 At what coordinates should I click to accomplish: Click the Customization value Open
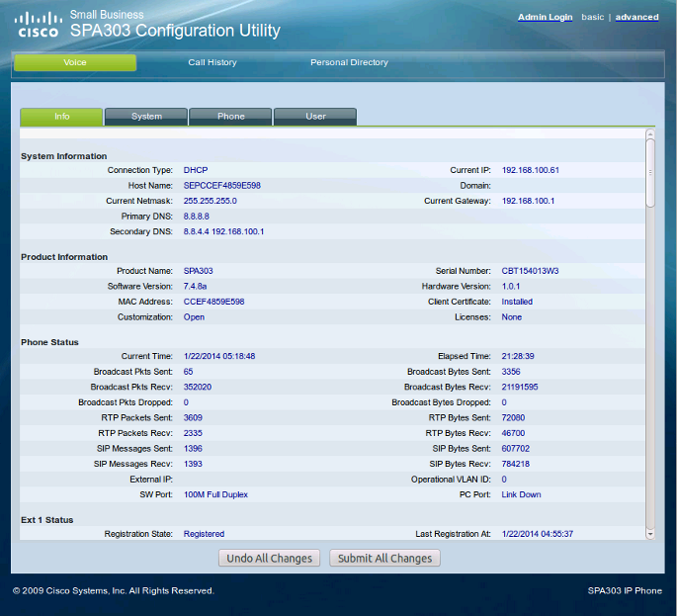pos(194,317)
